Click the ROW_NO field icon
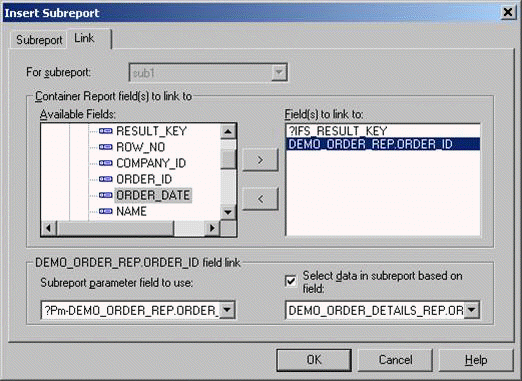The width and height of the screenshot is (522, 381). tap(106, 147)
